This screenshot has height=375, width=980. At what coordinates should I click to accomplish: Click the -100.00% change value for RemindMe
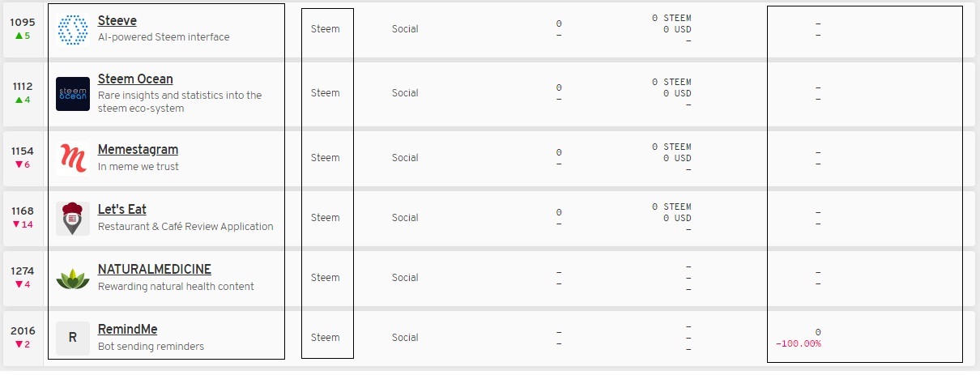coord(798,344)
